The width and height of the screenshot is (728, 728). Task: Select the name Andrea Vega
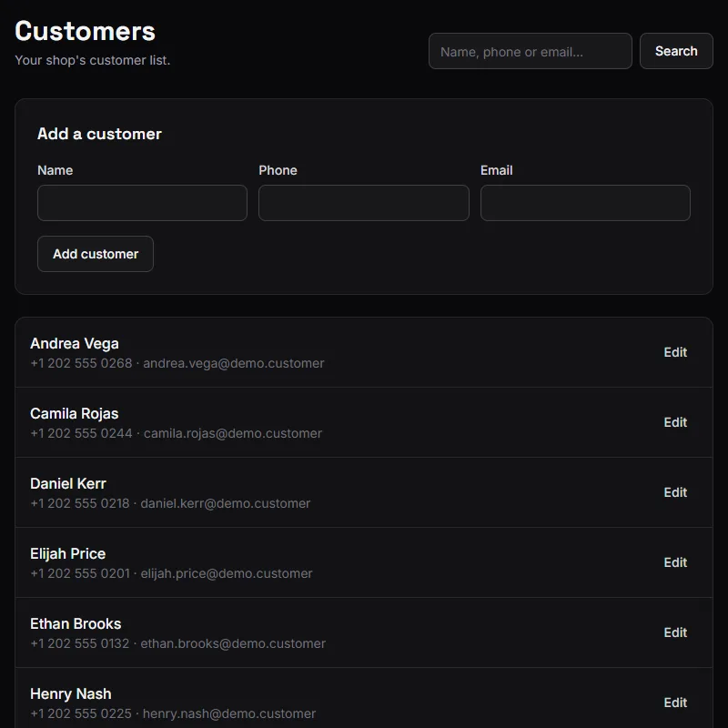click(x=75, y=344)
